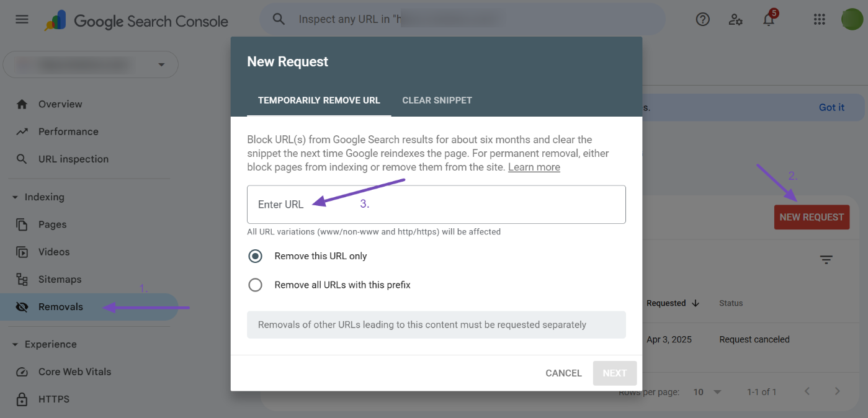Select Remove all URLs with this prefix
868x418 pixels.
(255, 285)
